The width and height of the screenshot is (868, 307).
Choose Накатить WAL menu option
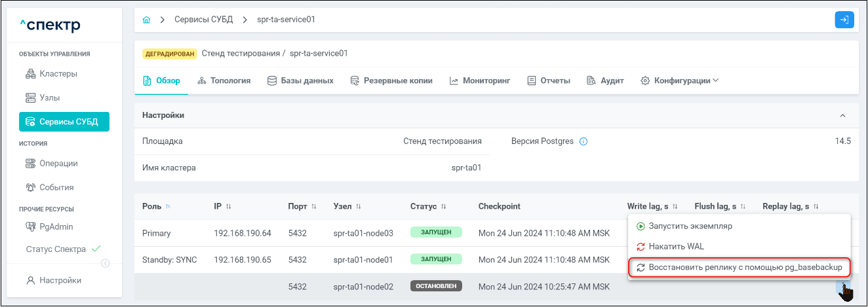click(x=676, y=247)
